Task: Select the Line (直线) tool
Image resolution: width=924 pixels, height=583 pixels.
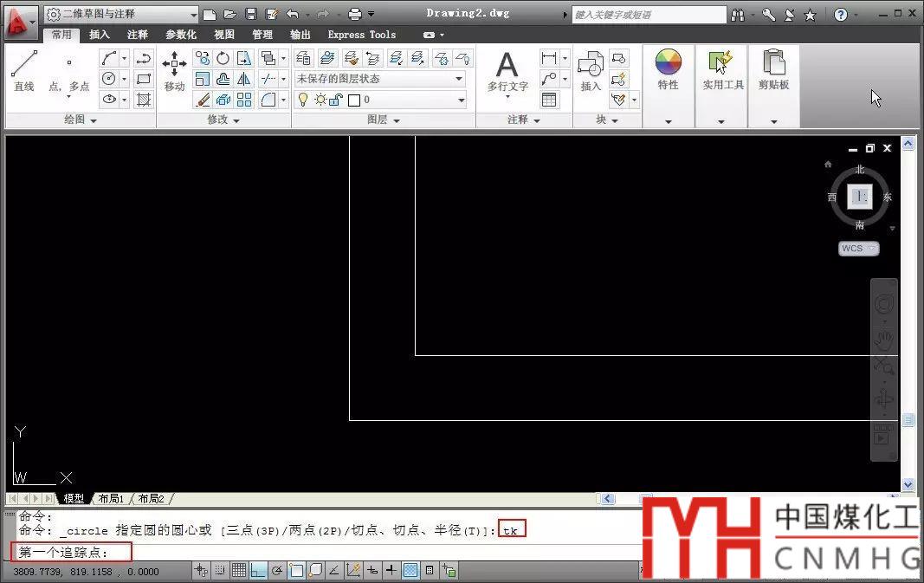Action: click(x=23, y=70)
